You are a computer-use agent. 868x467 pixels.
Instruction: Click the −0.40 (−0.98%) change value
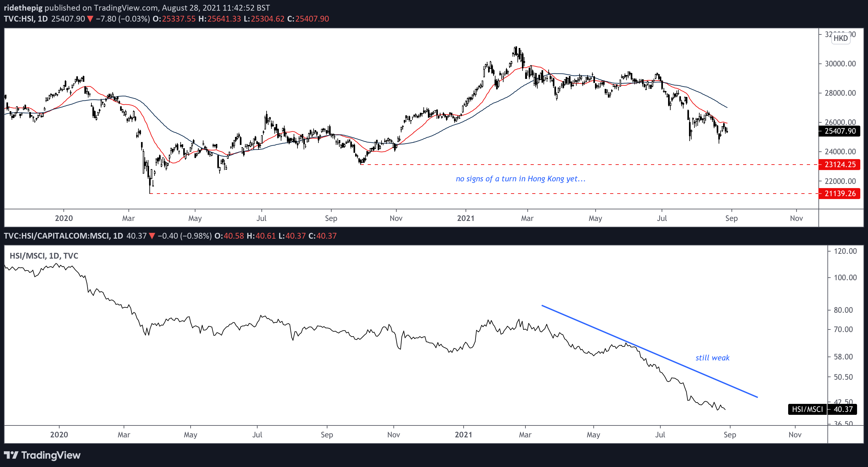pos(185,236)
